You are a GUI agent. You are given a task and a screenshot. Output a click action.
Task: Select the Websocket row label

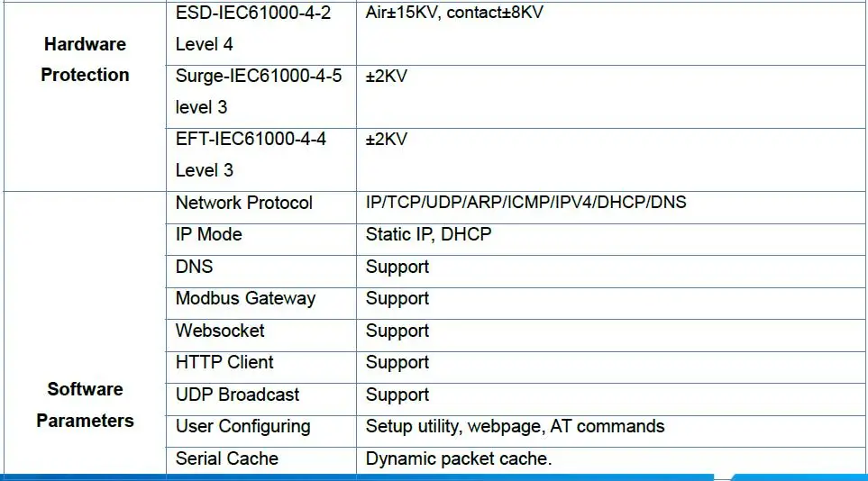tap(220, 331)
